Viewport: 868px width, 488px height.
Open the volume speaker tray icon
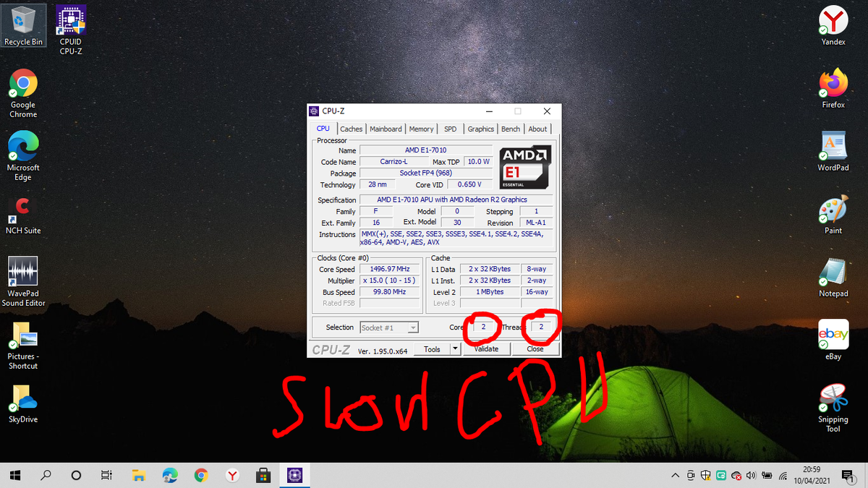tap(752, 475)
